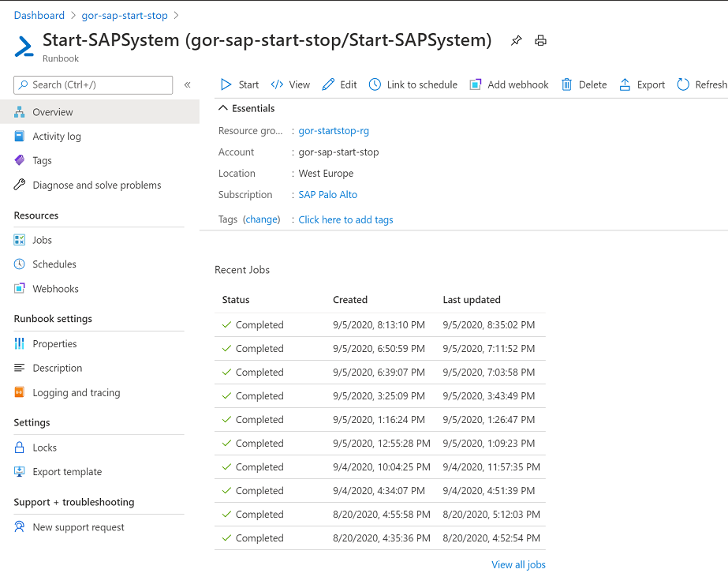
Task: Click the Add webhook icon
Action: click(476, 84)
